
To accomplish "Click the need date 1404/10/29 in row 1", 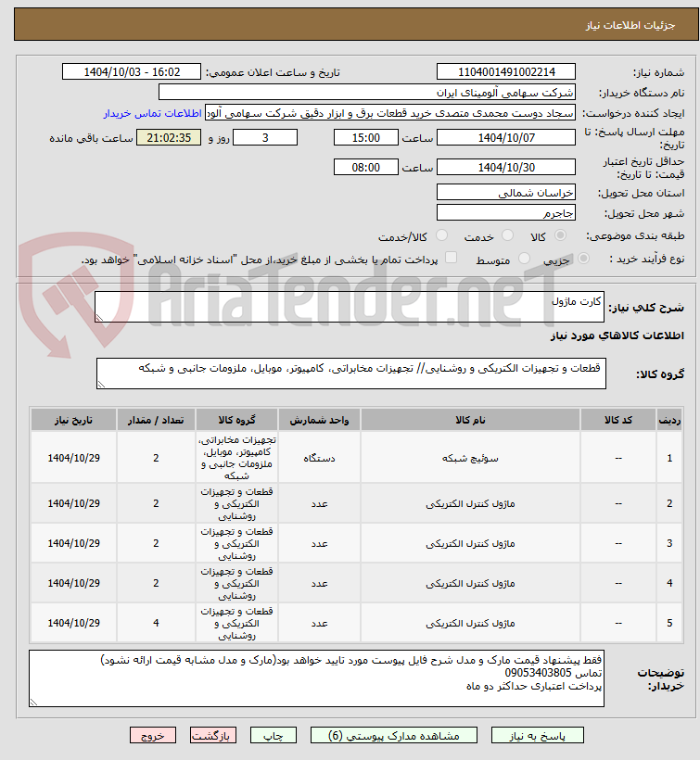I will (x=73, y=458).
